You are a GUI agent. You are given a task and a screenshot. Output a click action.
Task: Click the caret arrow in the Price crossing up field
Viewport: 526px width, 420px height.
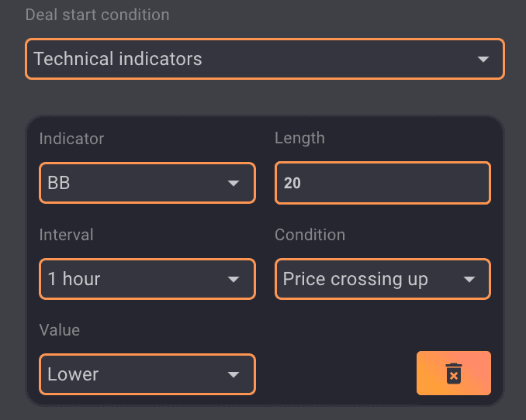(x=469, y=280)
